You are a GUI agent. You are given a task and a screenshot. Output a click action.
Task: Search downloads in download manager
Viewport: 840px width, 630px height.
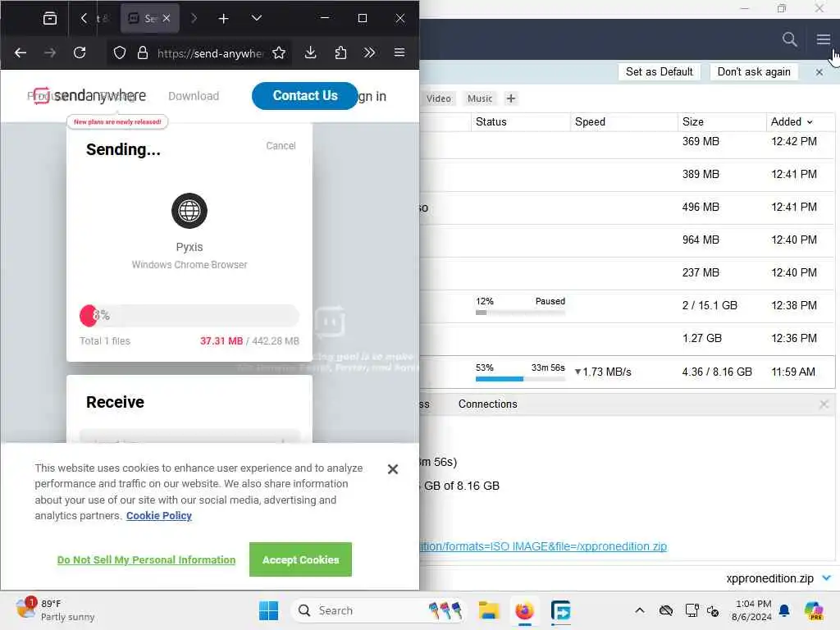click(789, 39)
